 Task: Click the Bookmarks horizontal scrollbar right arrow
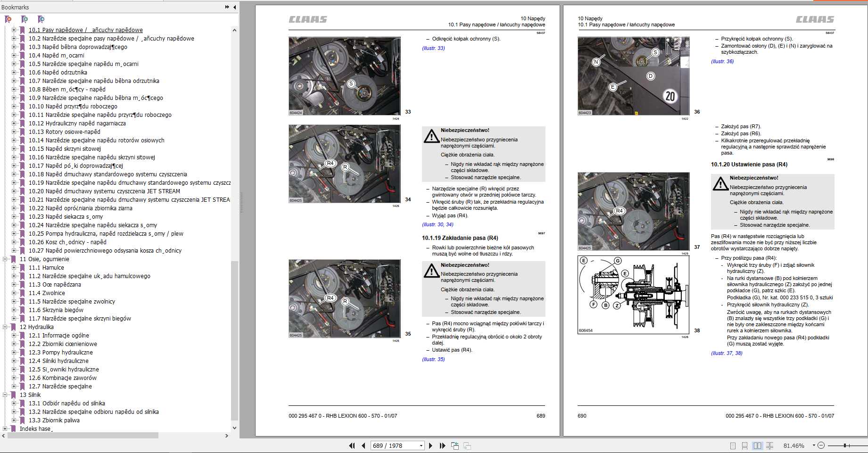click(227, 436)
